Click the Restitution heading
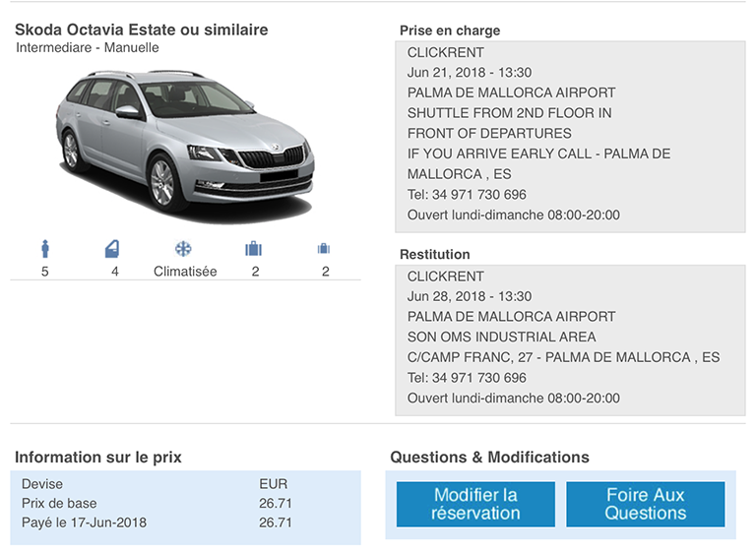Screen dimensions: 756x553 434,254
